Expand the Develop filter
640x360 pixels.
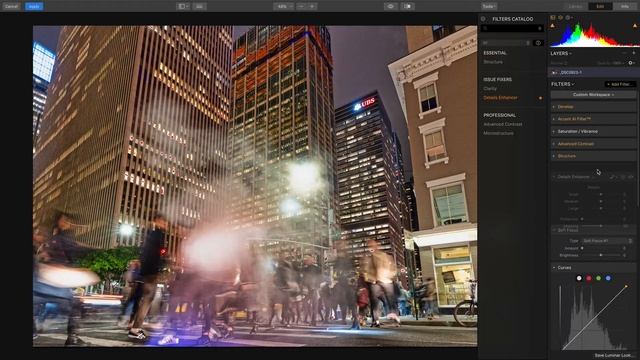[593, 107]
